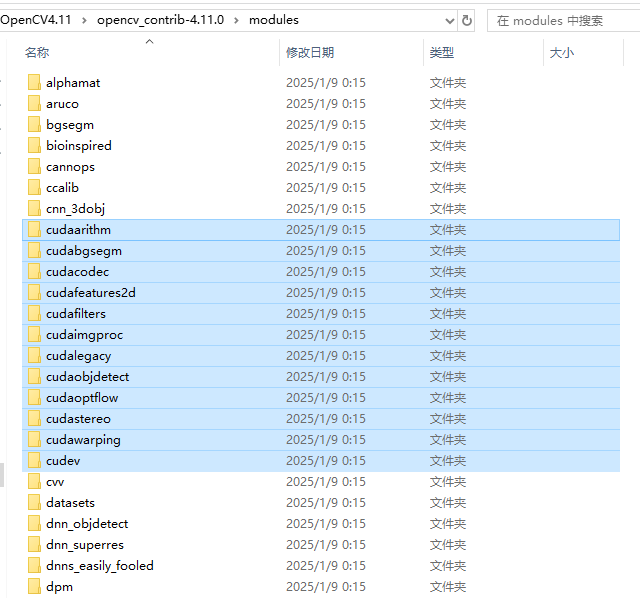The height and width of the screenshot is (598, 640).
Task: Go to the OpenCV4.11 breadcrumb folder
Action: [36, 20]
